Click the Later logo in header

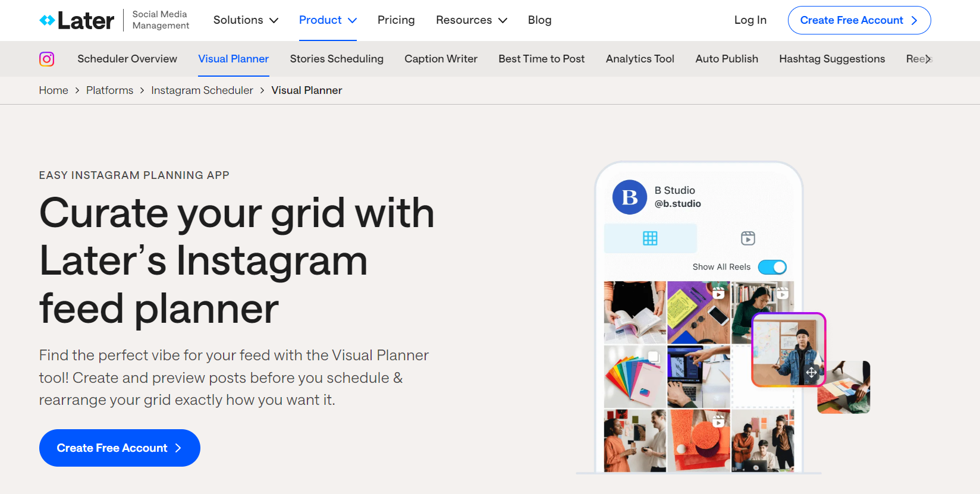coord(77,21)
